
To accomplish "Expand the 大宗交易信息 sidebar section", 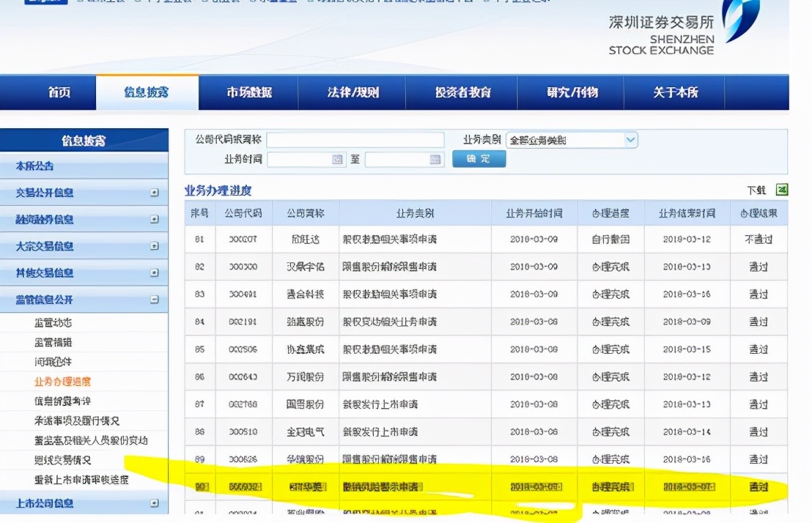I will 154,247.
